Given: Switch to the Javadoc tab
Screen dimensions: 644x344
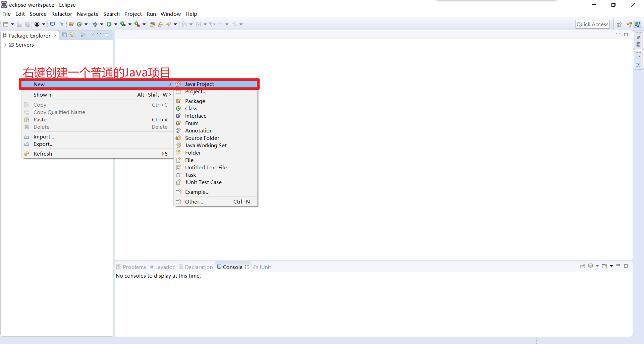Looking at the screenshot, I should [162, 267].
